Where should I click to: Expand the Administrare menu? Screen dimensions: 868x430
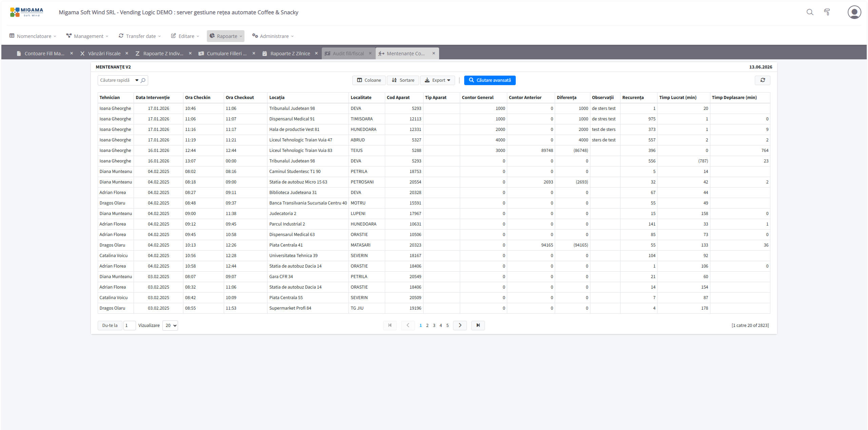tap(273, 36)
